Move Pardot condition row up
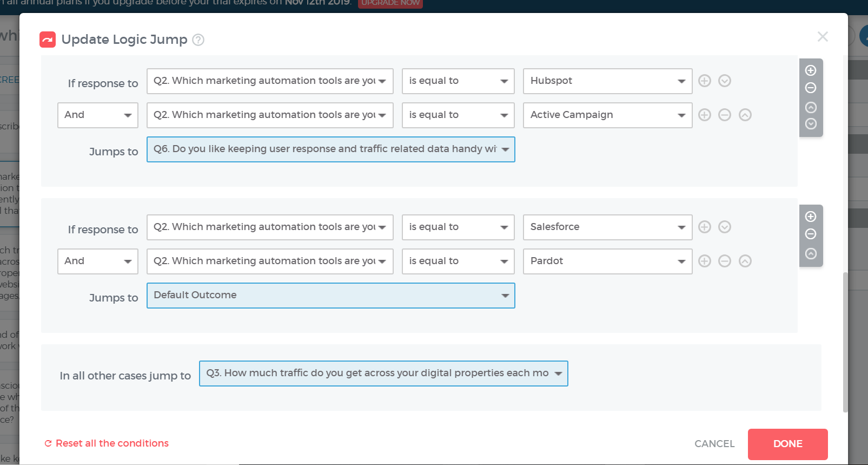Screen dimensions: 868x465 click(x=745, y=261)
